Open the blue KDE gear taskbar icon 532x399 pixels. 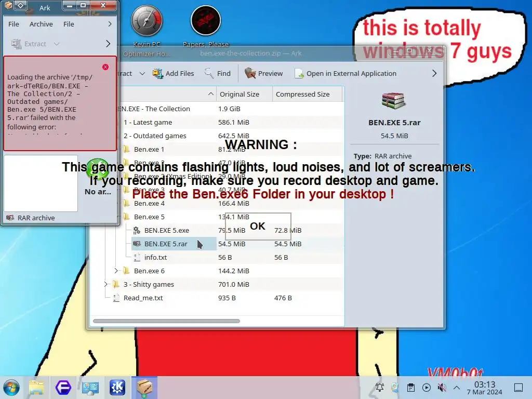(117, 388)
